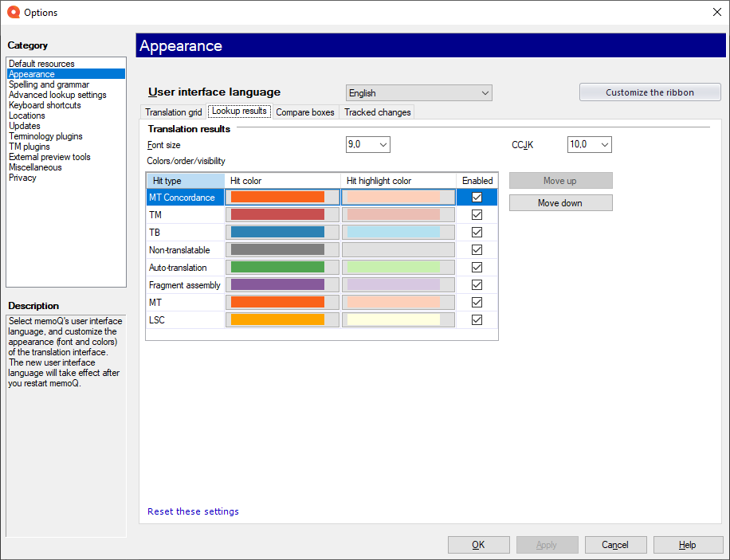The height and width of the screenshot is (560, 730).
Task: Click the Move up button
Action: [560, 181]
